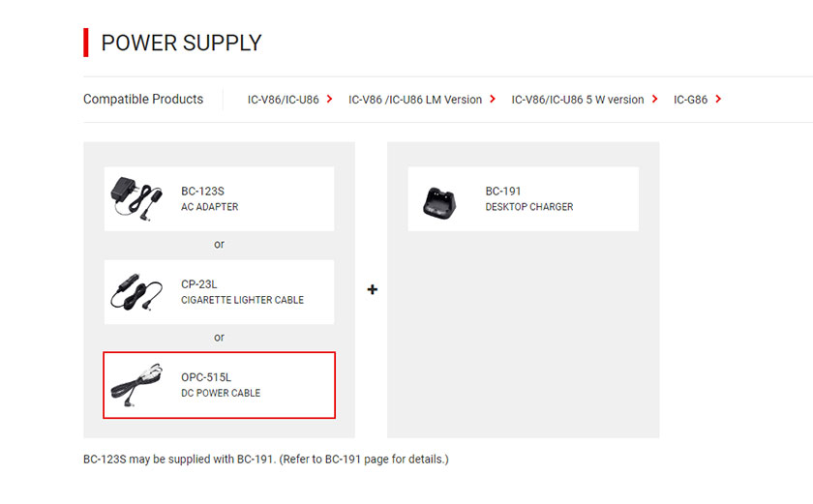The width and height of the screenshot is (813, 504).
Task: Select the OPC-515L DC power cable image
Action: (136, 385)
